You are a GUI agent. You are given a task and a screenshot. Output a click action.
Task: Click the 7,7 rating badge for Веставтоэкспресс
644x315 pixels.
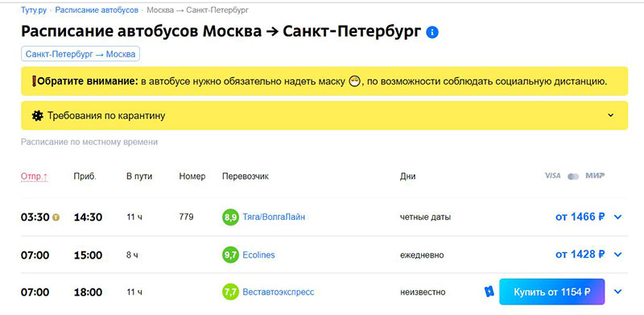point(230,292)
